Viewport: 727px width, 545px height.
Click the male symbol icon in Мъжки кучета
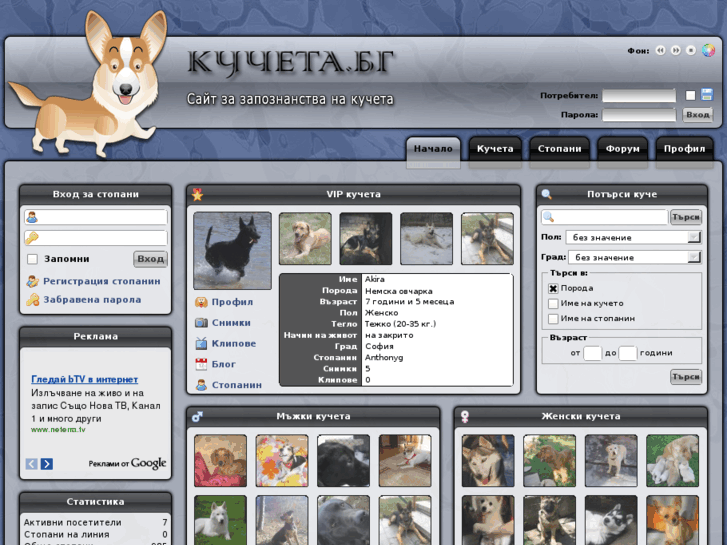198,417
